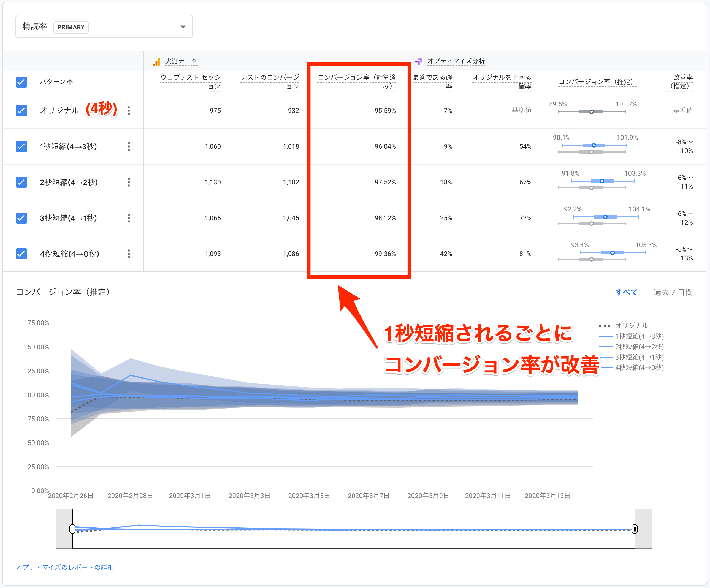This screenshot has width=710, height=588.
Task: Uncheck the 2秒短縮(4→2秒) checkbox
Action: point(22,182)
